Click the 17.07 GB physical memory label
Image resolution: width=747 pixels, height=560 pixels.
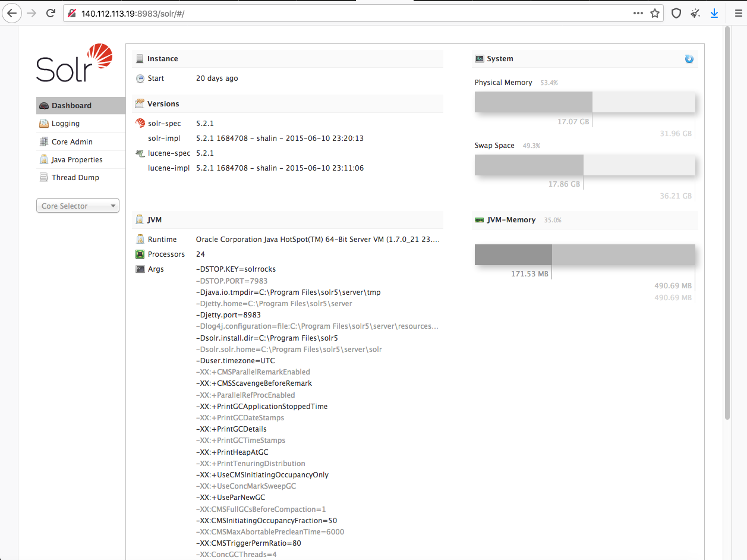(573, 122)
